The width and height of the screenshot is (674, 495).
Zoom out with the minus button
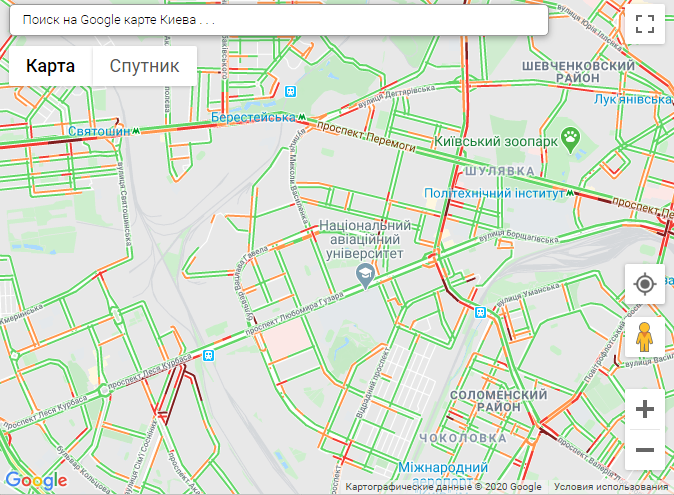(x=645, y=450)
